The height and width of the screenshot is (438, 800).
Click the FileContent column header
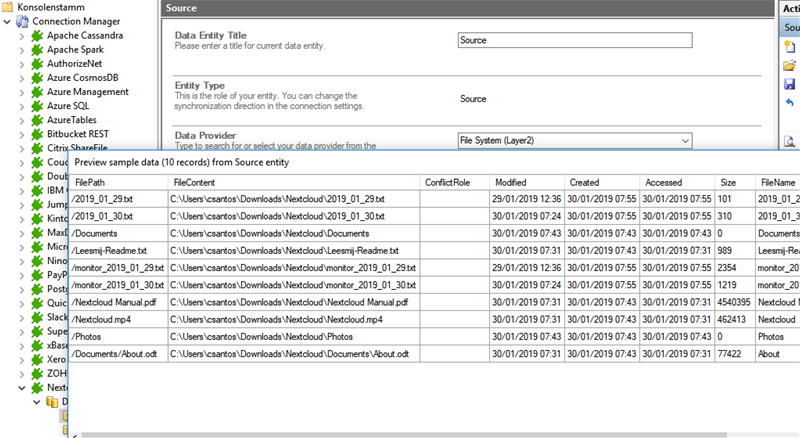click(x=194, y=183)
